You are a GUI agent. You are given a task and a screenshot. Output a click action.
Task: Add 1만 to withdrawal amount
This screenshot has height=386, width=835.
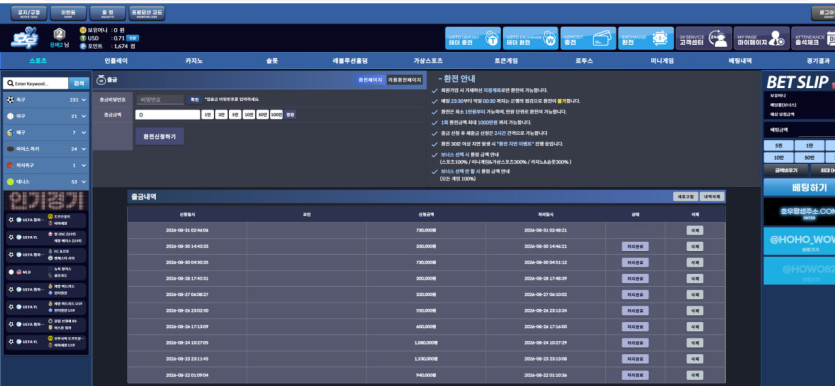207,114
